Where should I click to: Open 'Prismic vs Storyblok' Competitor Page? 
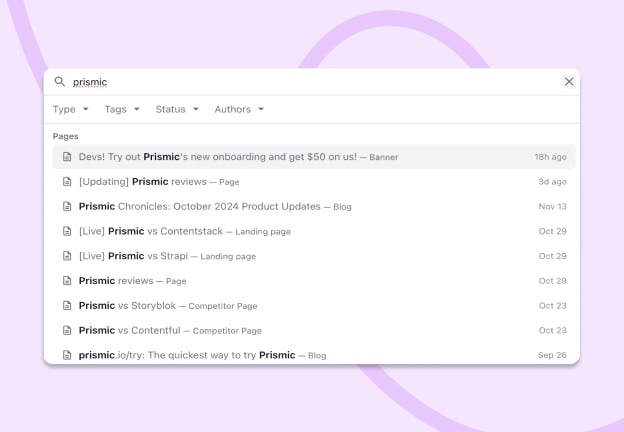(314, 306)
